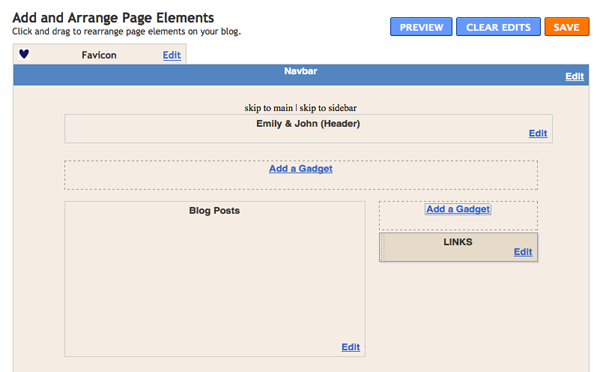Edit the Emily & John Header
600x372 pixels.
coord(538,133)
